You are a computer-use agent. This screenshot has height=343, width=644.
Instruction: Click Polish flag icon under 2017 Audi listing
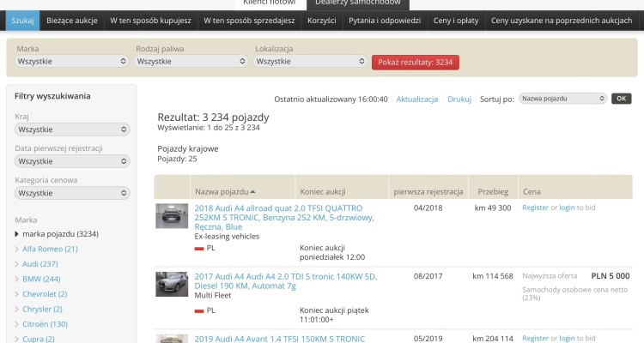coord(199,311)
